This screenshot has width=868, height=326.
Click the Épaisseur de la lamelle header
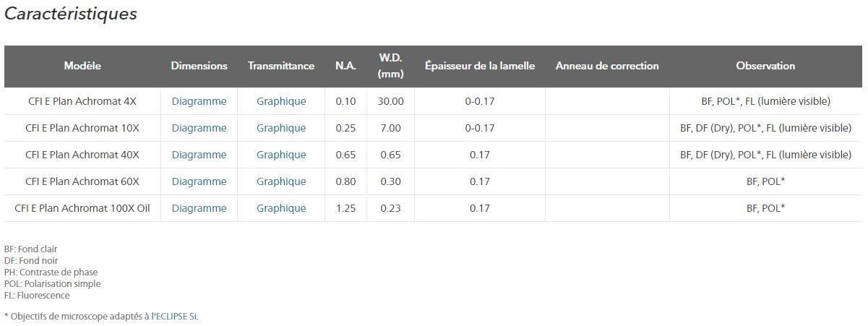(480, 66)
